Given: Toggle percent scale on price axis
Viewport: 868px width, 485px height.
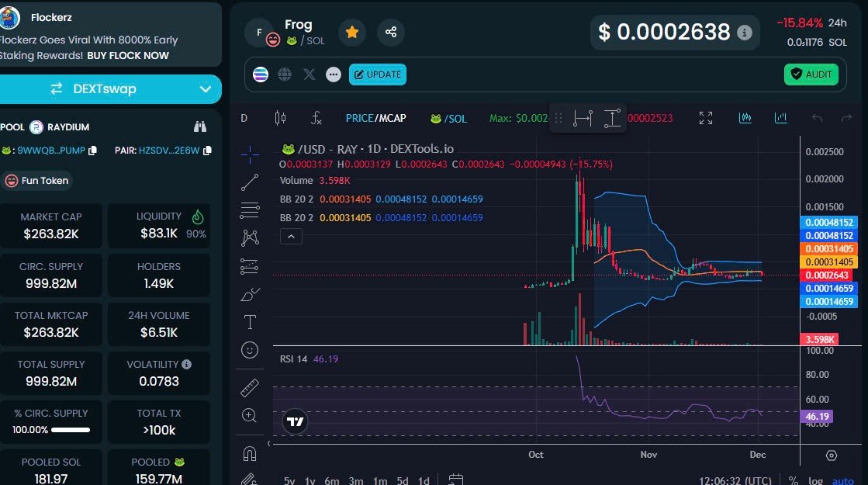Looking at the screenshot, I should pyautogui.click(x=793, y=480).
